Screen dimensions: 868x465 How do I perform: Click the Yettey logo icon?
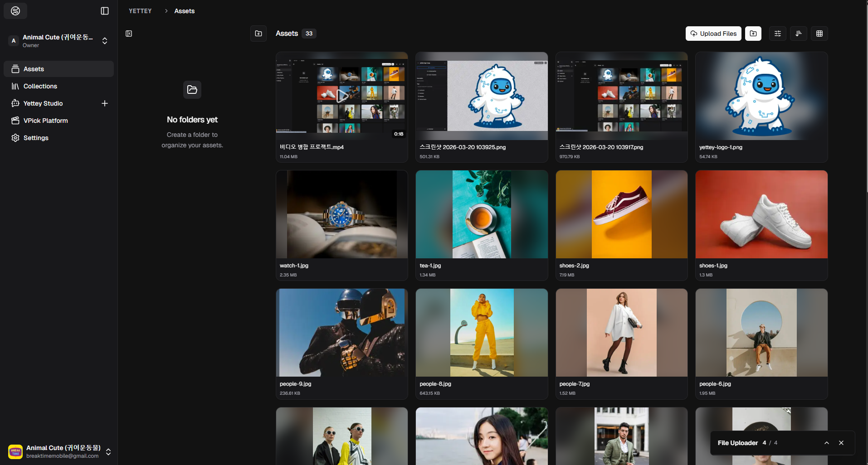(15, 11)
